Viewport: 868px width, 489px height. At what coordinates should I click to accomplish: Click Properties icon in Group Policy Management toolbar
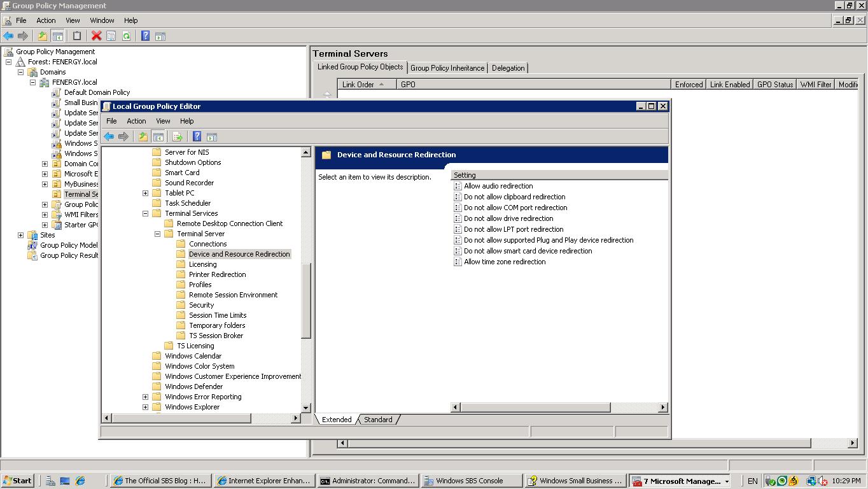pyautogui.click(x=111, y=36)
